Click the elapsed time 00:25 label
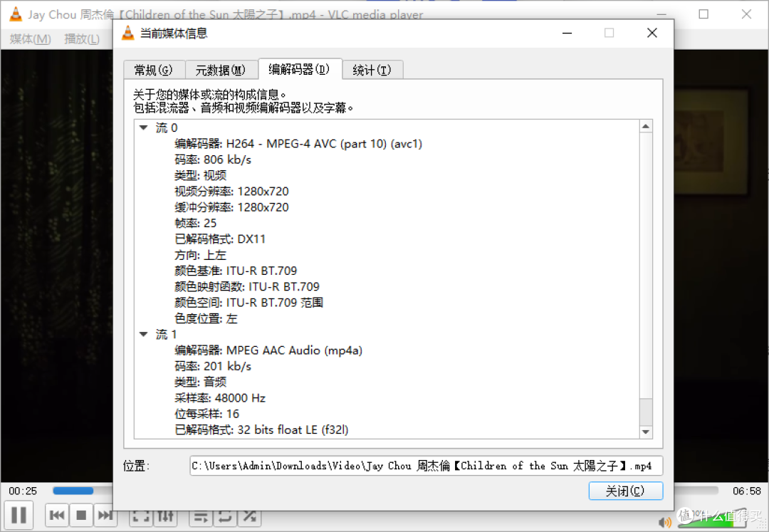Screen dimensions: 769x532 [x=23, y=491]
